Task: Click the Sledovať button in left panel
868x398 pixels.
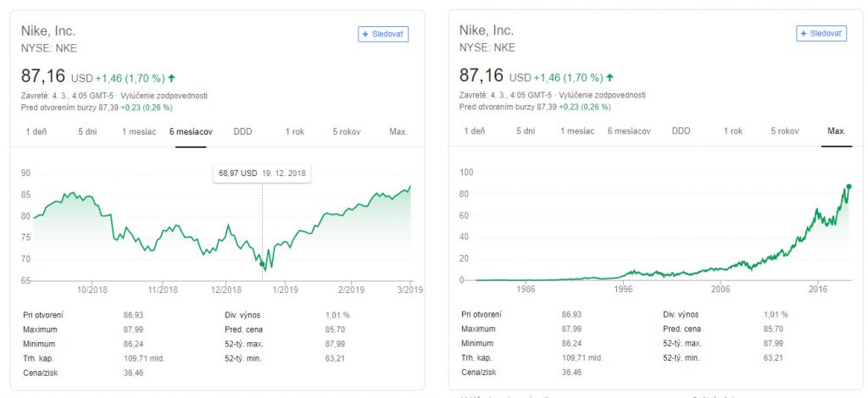Action: click(x=384, y=34)
